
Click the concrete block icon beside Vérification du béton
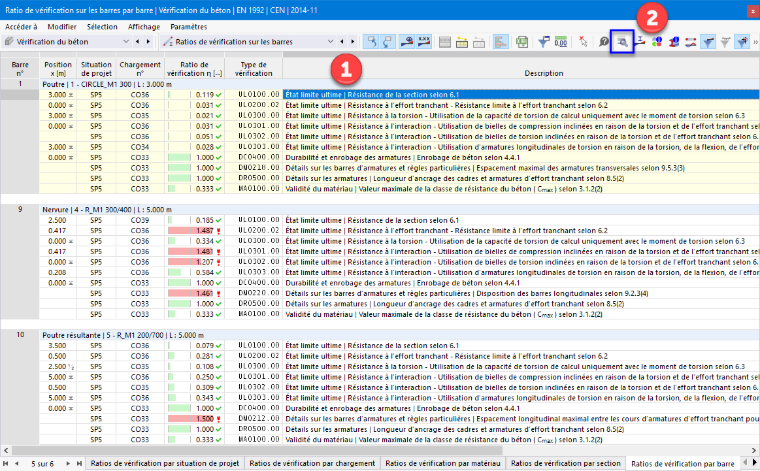(9, 42)
